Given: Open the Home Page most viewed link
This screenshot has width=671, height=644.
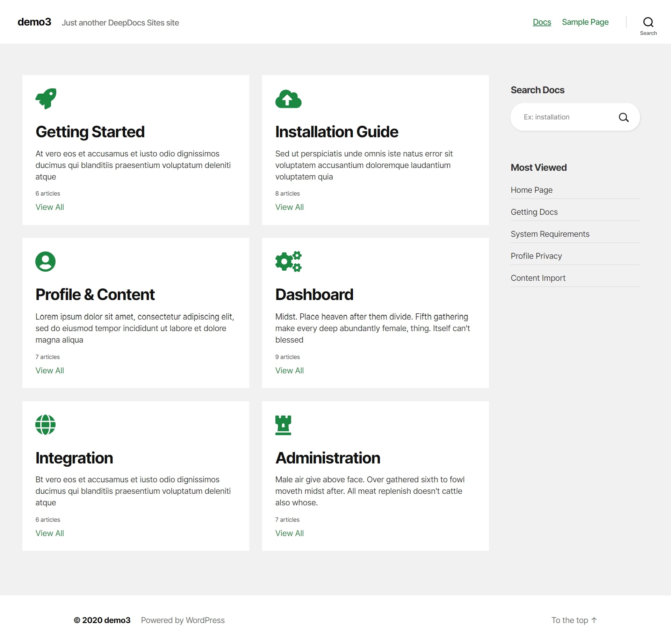Looking at the screenshot, I should [531, 190].
